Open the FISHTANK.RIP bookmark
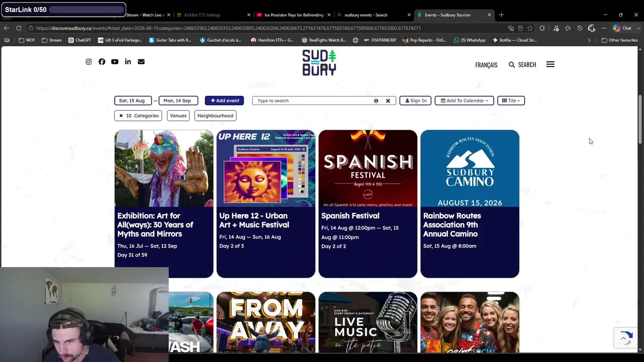644x362 pixels. point(380,40)
